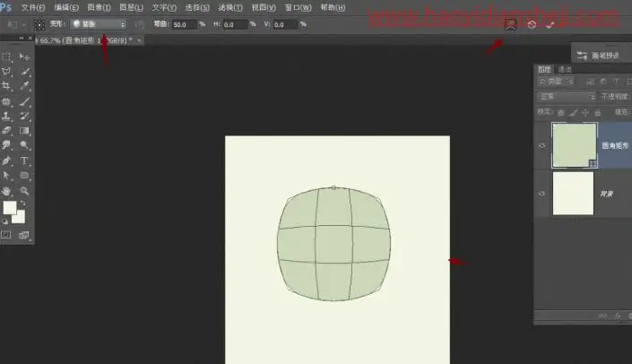Click the 背景 layer thumbnail

(x=573, y=194)
